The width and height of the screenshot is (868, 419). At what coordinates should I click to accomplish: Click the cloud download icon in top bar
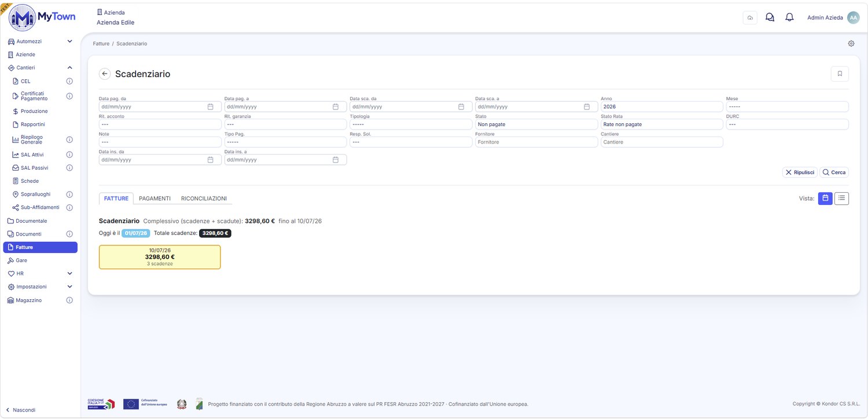pos(750,18)
